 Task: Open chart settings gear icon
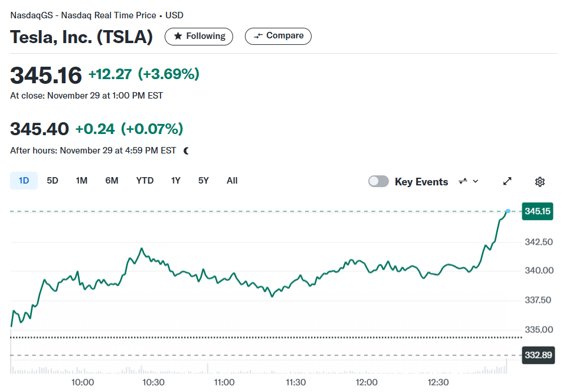tap(539, 181)
